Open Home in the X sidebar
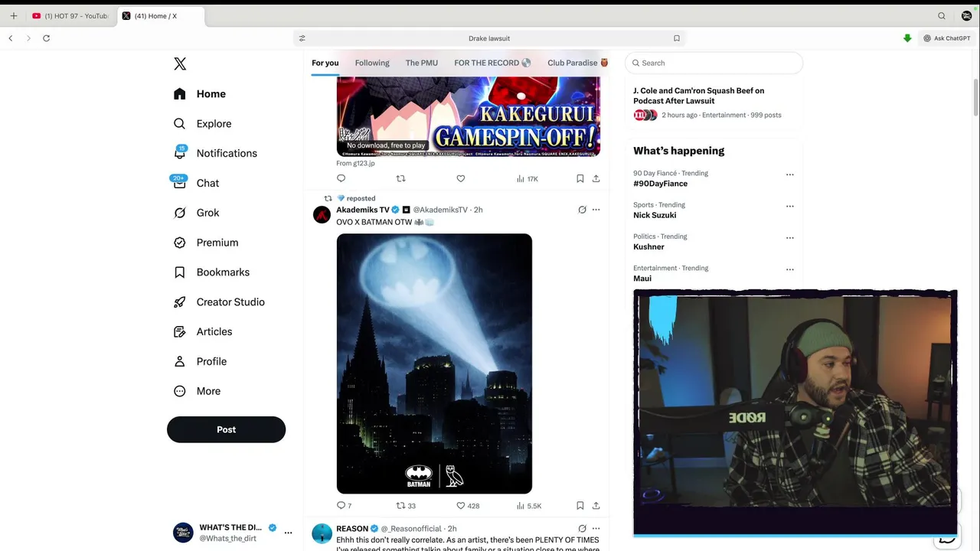Screen dimensions: 980x551 pyautogui.click(x=200, y=94)
